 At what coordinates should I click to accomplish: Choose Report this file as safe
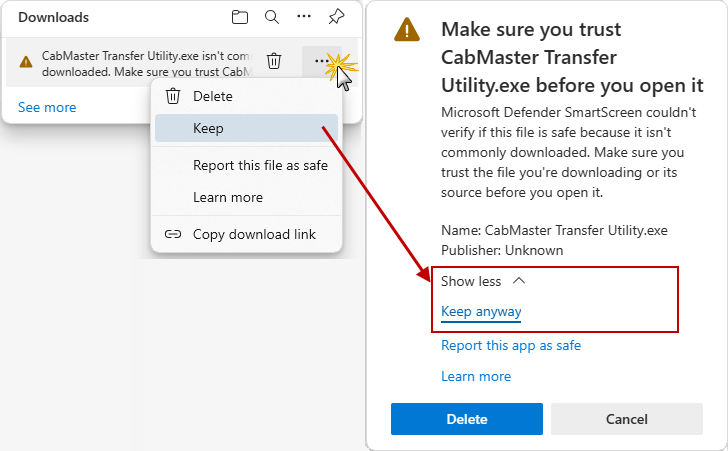click(x=260, y=165)
